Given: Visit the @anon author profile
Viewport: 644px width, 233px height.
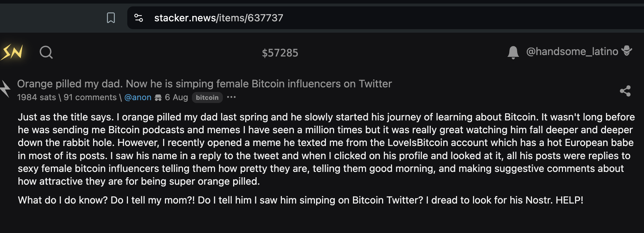Looking at the screenshot, I should [x=138, y=97].
